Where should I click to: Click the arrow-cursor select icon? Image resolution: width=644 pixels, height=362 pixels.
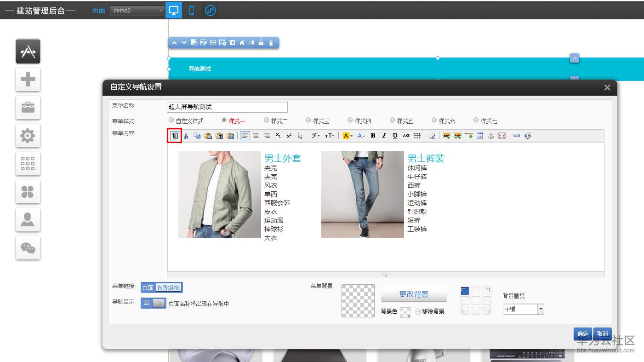(x=300, y=136)
